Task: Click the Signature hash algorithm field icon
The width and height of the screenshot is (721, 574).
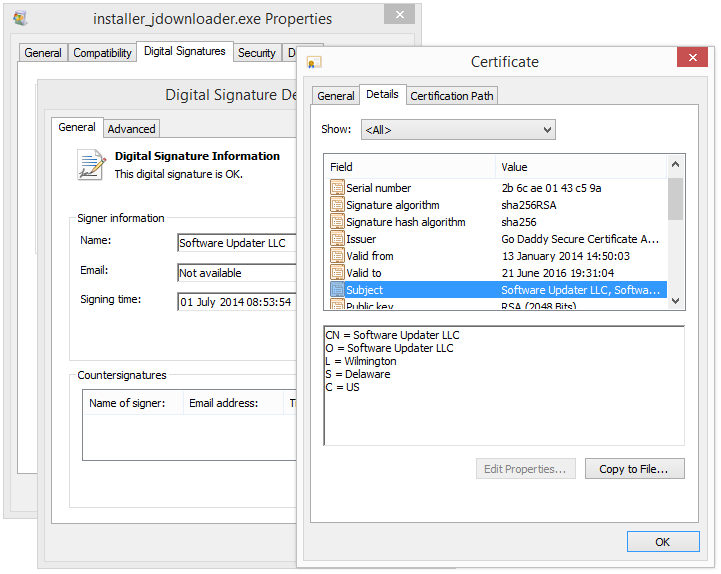Action: pyautogui.click(x=337, y=222)
